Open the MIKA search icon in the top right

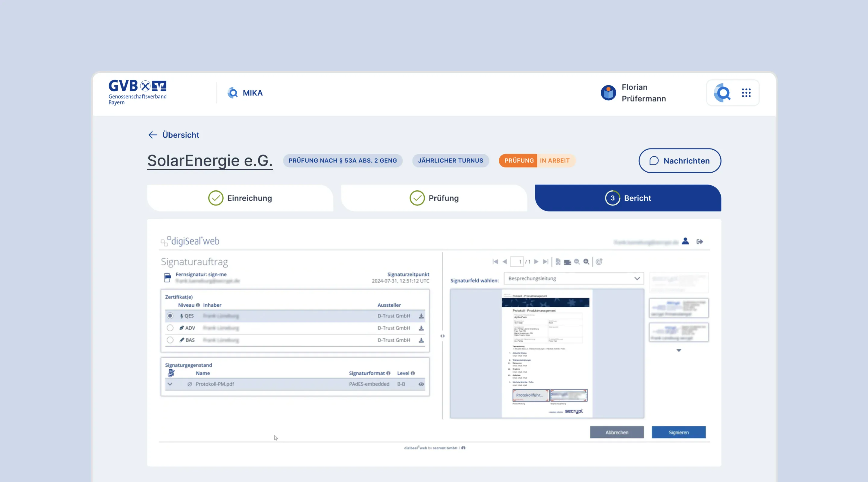pos(722,93)
